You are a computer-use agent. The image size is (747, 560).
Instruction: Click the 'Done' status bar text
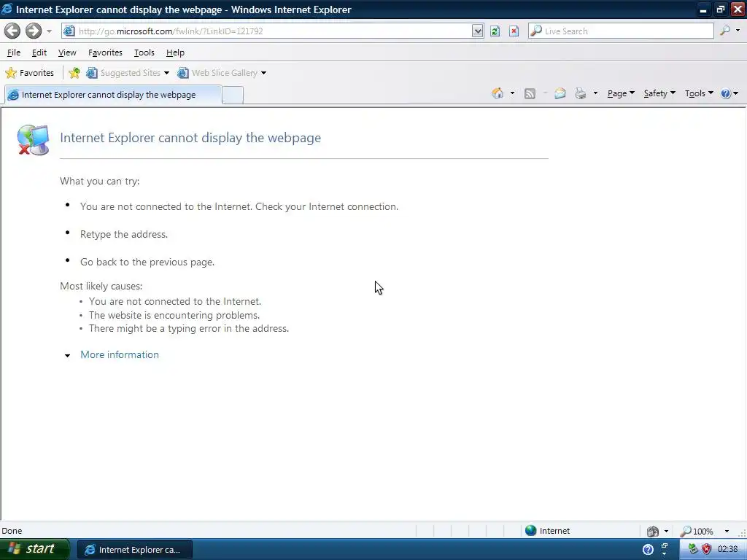pyautogui.click(x=12, y=531)
